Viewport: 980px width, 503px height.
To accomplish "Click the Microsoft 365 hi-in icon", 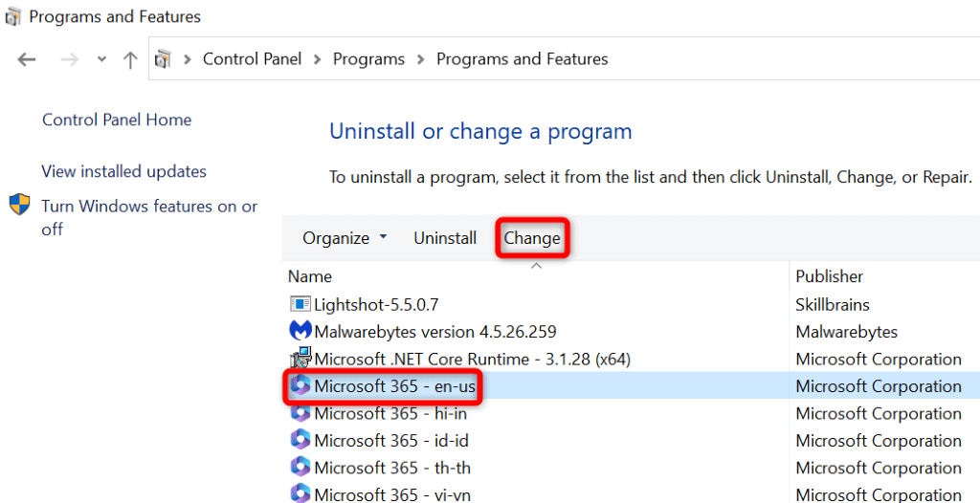I will pos(300,413).
